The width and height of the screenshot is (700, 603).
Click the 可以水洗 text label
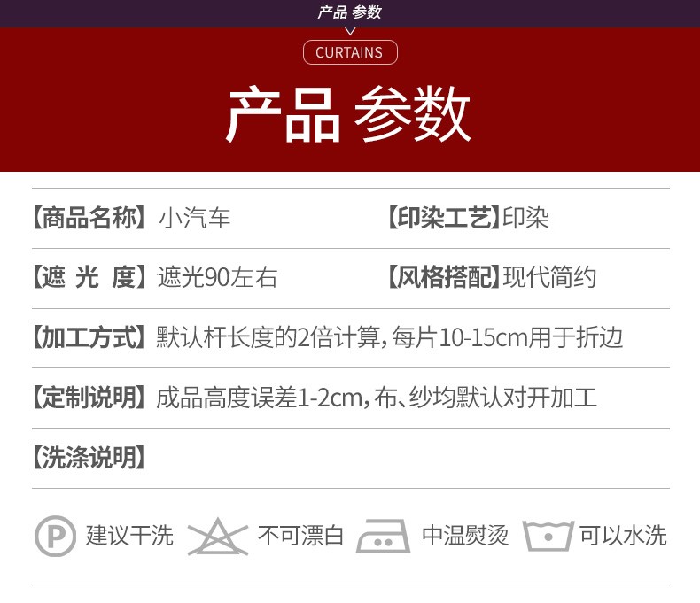click(623, 536)
